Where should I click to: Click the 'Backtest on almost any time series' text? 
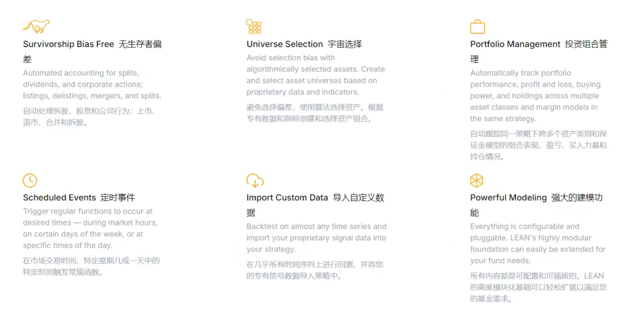click(x=316, y=238)
